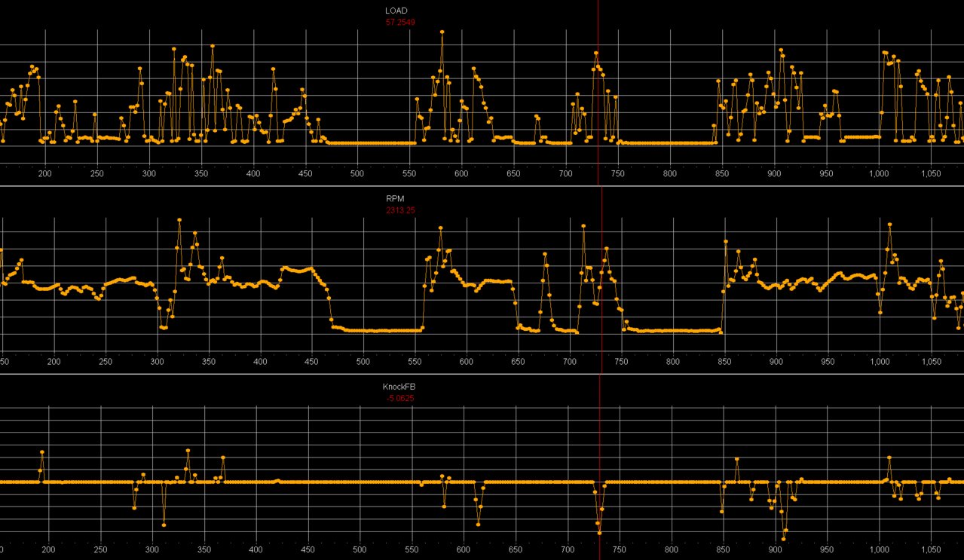The height and width of the screenshot is (560, 964).
Task: Select the KnockFB spike data point near 195
Action: [x=42, y=452]
